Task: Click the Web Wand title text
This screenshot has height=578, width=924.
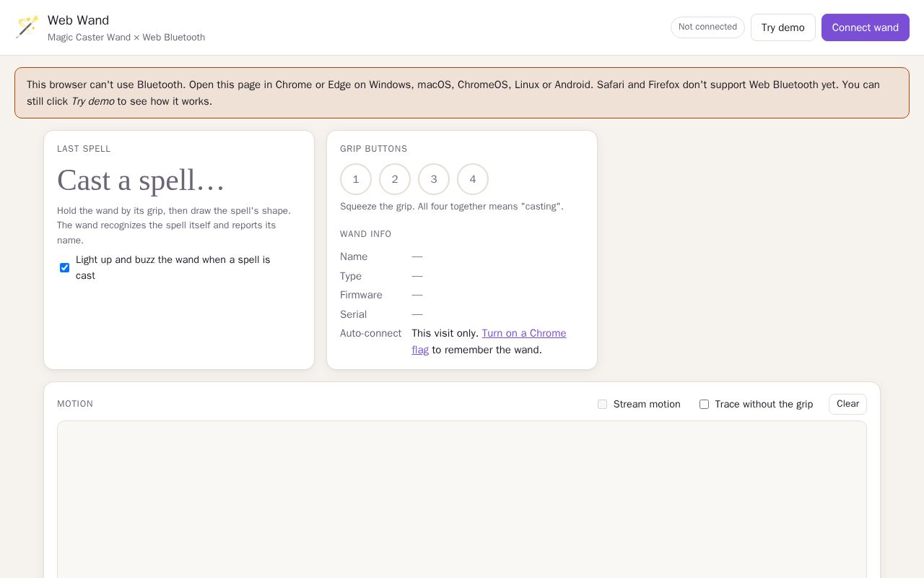Action: (x=78, y=20)
